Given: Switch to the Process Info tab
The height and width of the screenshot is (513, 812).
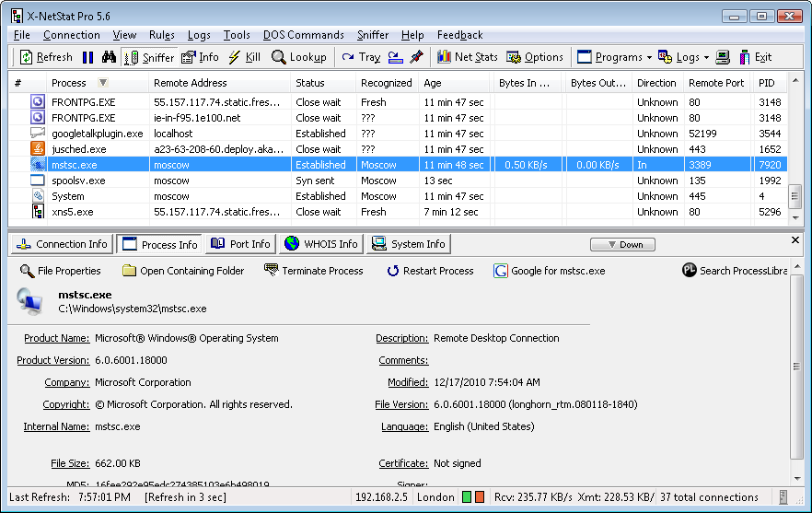Looking at the screenshot, I should [159, 244].
